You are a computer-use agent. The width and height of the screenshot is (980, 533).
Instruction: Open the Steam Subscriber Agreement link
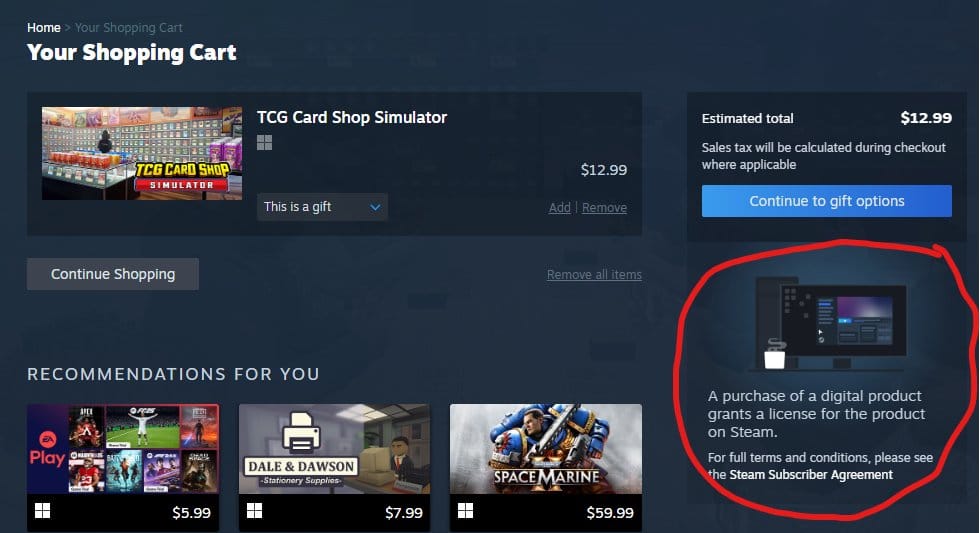click(x=811, y=474)
